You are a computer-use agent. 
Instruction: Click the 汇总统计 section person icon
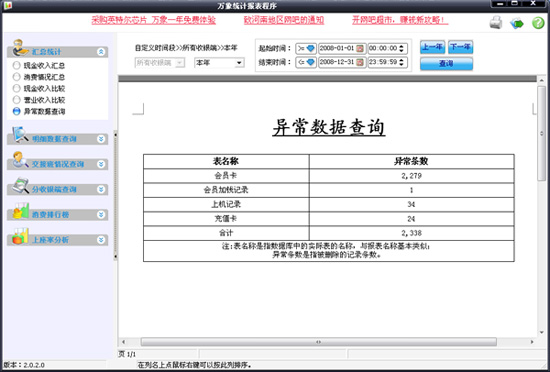pos(20,48)
